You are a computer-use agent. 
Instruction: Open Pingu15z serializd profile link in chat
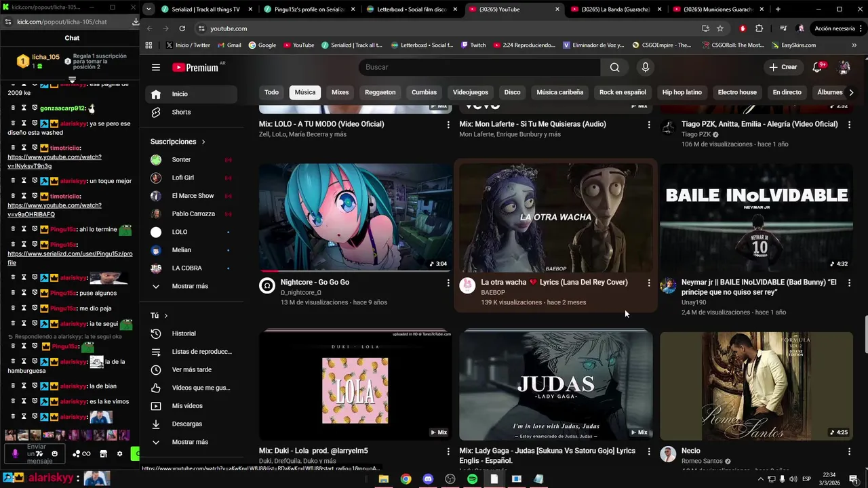coord(70,258)
